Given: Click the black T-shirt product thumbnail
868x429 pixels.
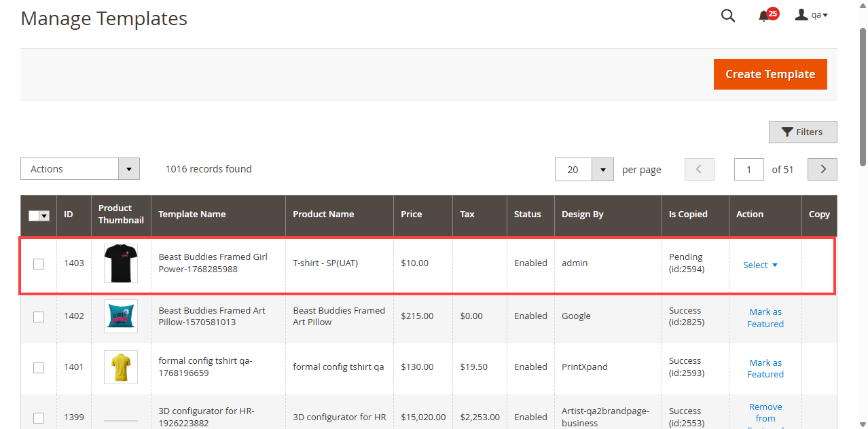Looking at the screenshot, I should point(121,263).
